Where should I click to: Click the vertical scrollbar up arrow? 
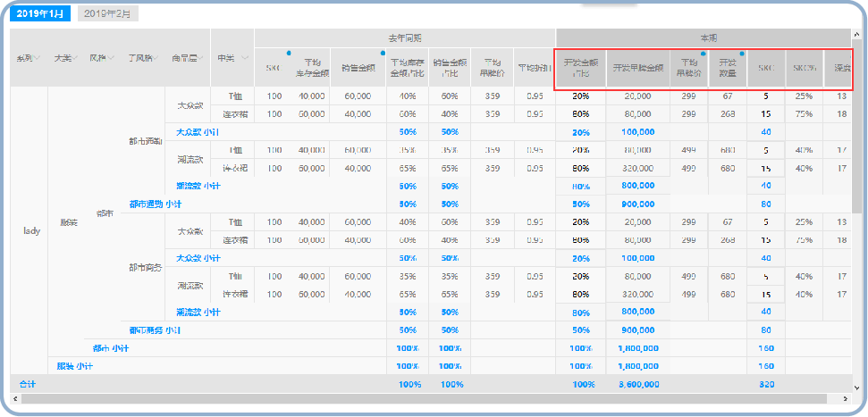855,34
